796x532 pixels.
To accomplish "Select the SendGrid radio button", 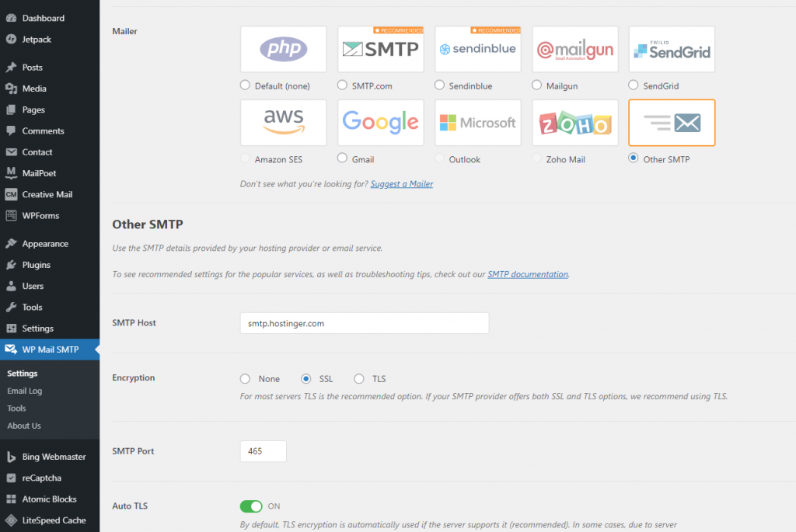I will tap(633, 85).
